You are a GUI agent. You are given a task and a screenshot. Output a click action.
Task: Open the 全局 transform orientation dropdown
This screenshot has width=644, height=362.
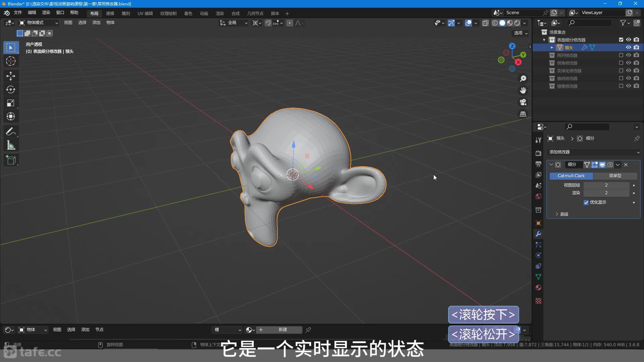pos(234,23)
